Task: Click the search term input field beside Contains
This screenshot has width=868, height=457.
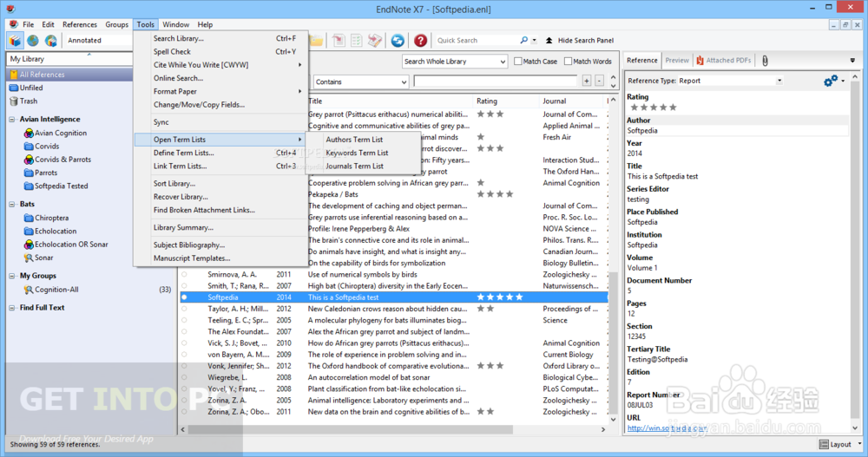Action: click(x=496, y=82)
